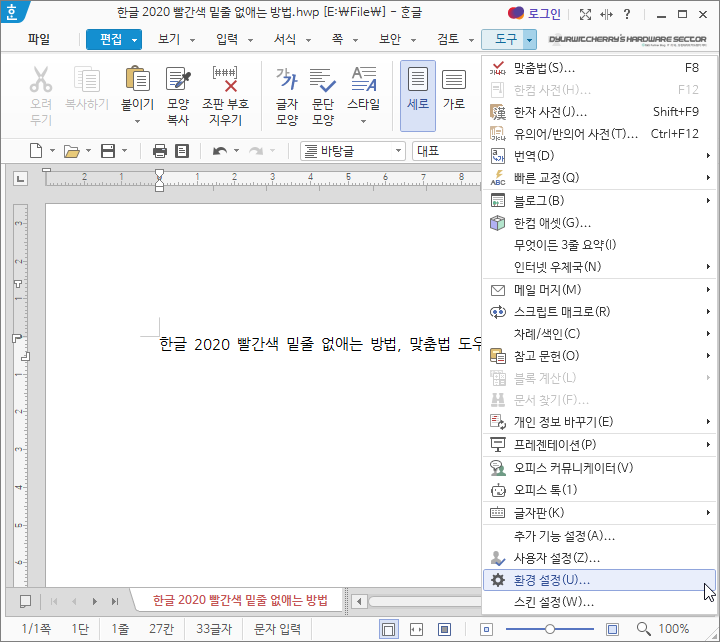Click the ribbon collapse arrows icon in title bar
The image size is (720, 642).
point(606,14)
